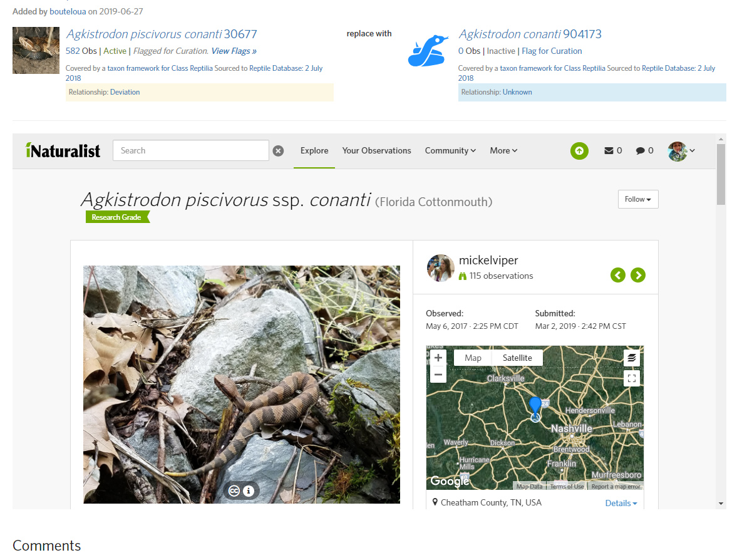Click the Unknown relationship link
This screenshot has width=747, height=560.
point(517,92)
